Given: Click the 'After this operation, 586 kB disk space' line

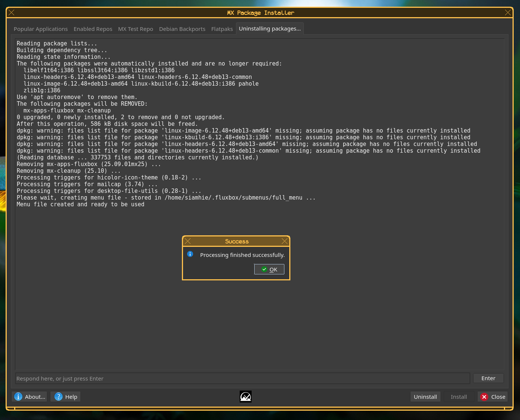Looking at the screenshot, I should coord(107,124).
